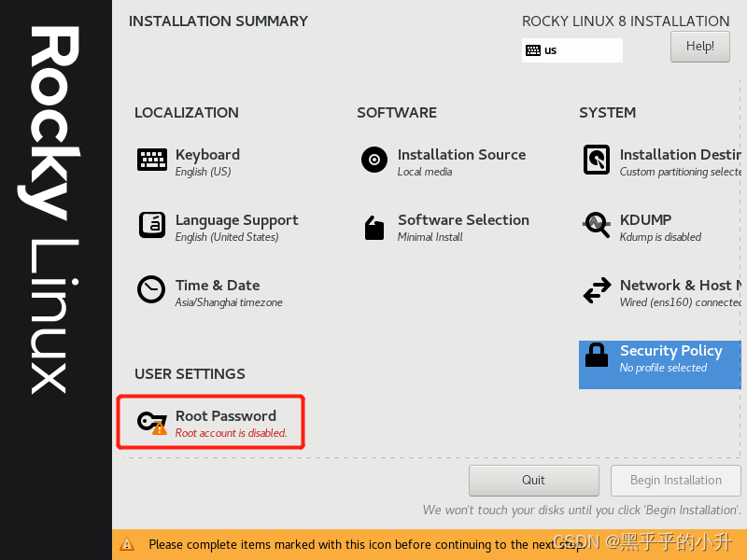The image size is (747, 560).
Task: Select the Installation Source label
Action: pos(461,154)
